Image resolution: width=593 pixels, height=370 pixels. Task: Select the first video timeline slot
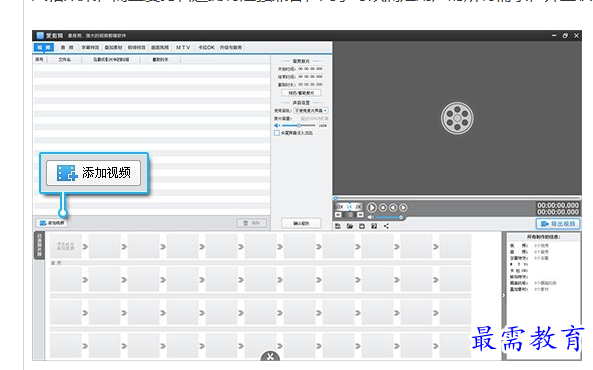pyautogui.click(x=65, y=246)
